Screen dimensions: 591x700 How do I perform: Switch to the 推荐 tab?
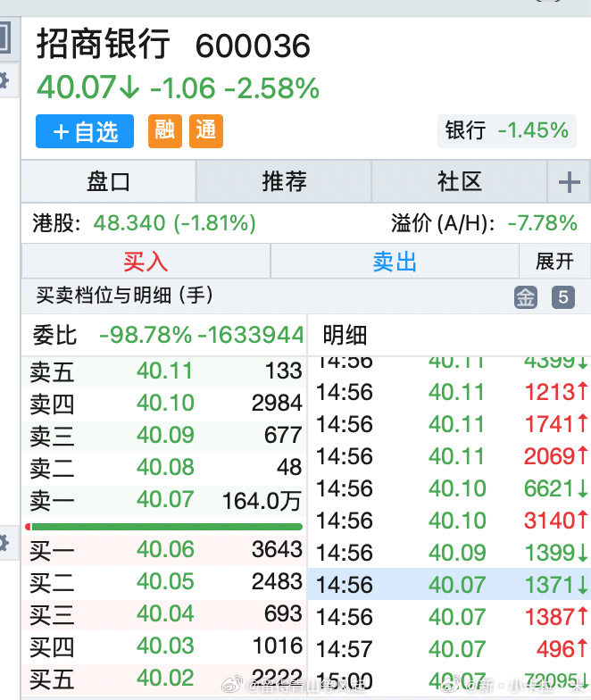[x=284, y=182]
